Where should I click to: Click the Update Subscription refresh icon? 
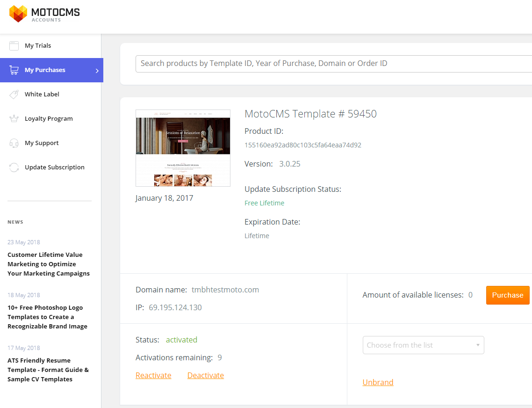[x=14, y=167]
